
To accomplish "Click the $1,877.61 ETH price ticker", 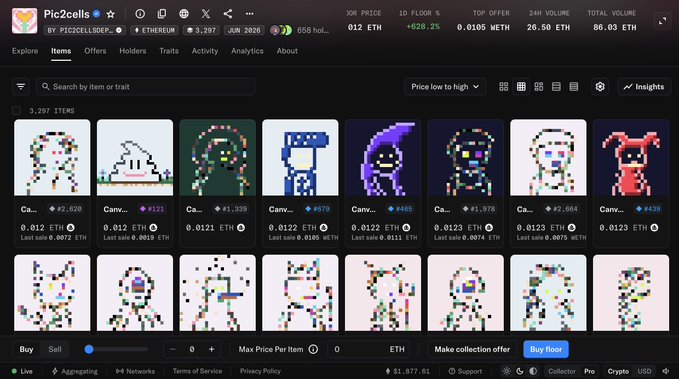I will click(407, 371).
